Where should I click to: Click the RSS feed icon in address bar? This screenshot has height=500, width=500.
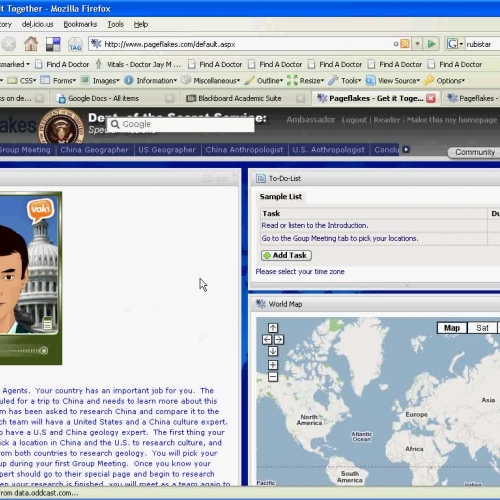point(405,44)
